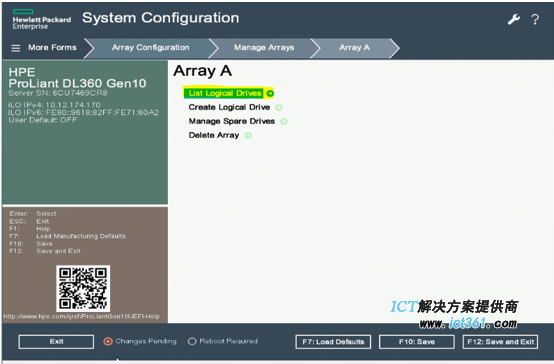Click the arrow icon next to Manage Spare Drives
554x364 pixels.
[x=284, y=122]
